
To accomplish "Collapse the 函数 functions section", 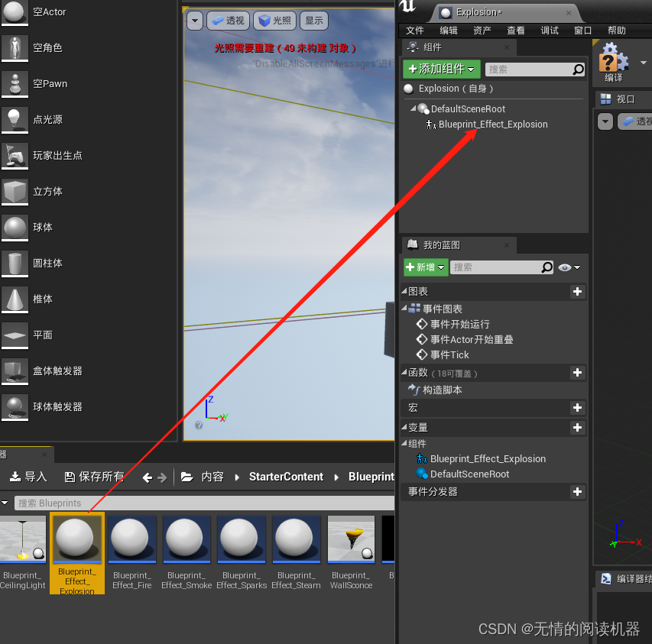I will pos(404,372).
